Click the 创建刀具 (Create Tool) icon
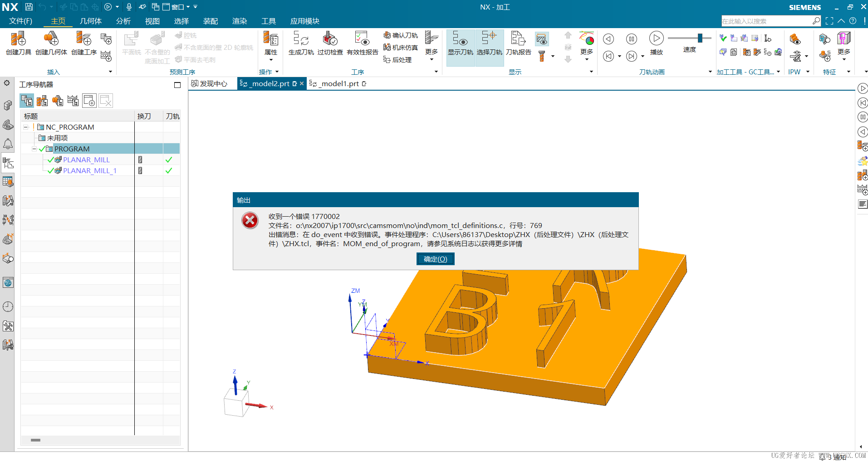This screenshot has height=461, width=868. [x=18, y=44]
